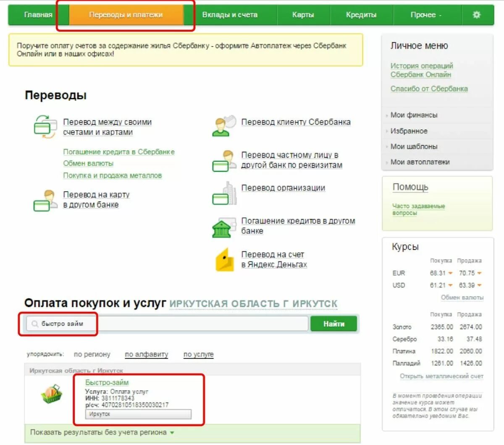Click the Платина sale price 2060.00

coord(471,351)
